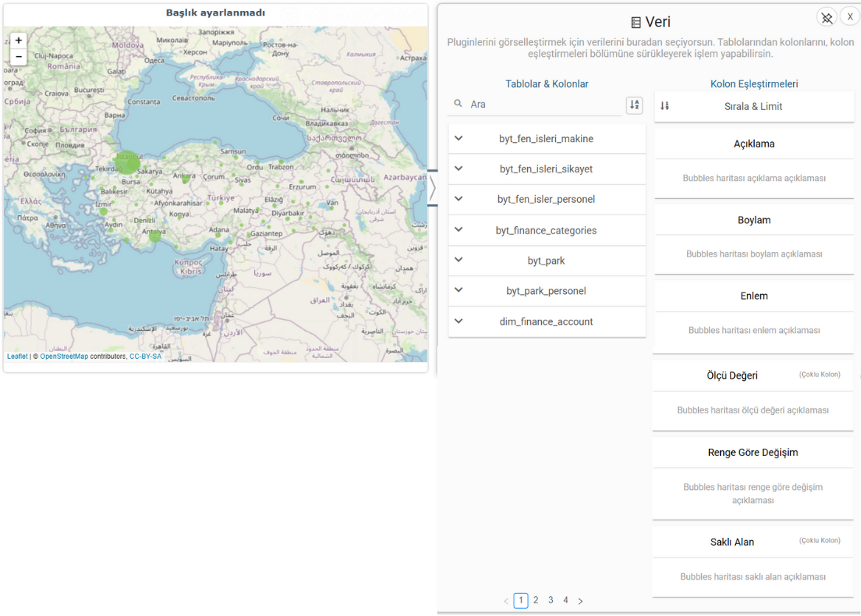This screenshot has height=616, width=861.
Task: Collapse panel using the side arrow handle
Action: [x=432, y=189]
